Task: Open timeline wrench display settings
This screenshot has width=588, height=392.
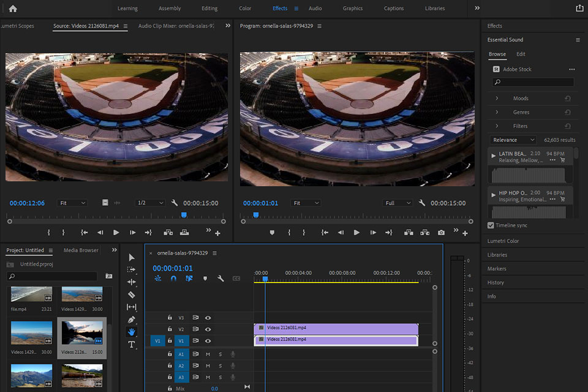Action: click(x=221, y=279)
